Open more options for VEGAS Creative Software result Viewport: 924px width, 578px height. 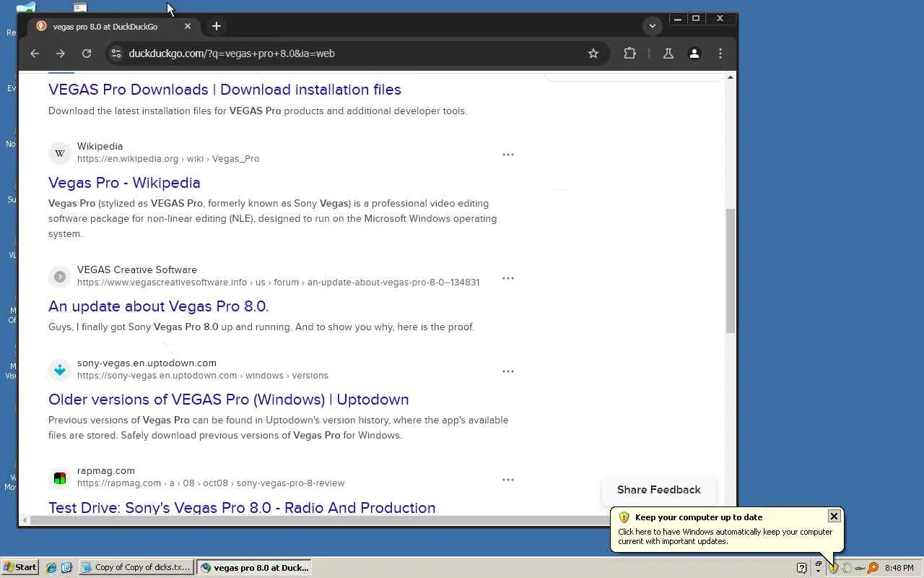(x=508, y=278)
